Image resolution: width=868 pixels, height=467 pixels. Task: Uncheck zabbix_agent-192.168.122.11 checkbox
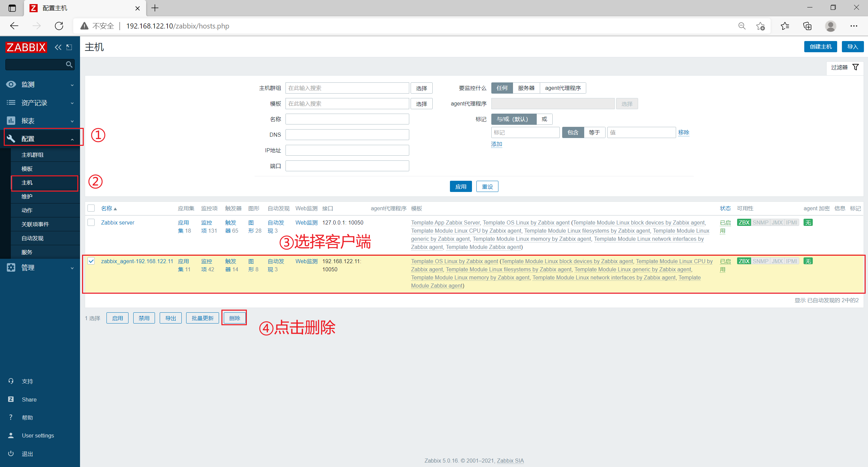(91, 261)
